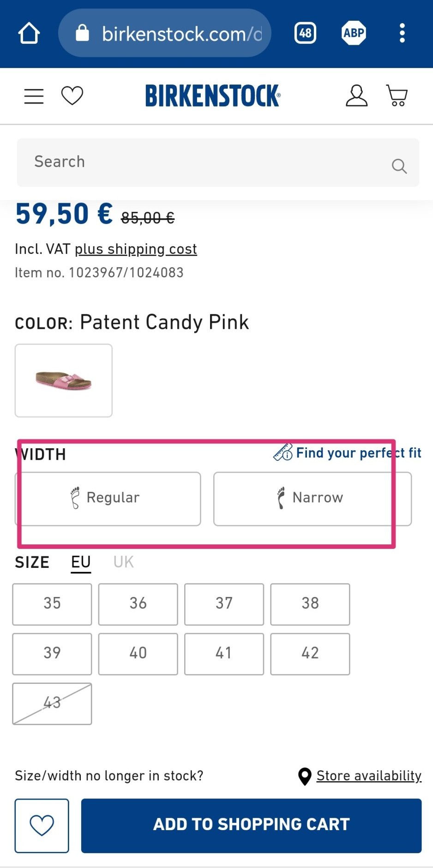This screenshot has width=433, height=868.
Task: Select the Patent Candy Pink color swatch
Action: pos(64,380)
